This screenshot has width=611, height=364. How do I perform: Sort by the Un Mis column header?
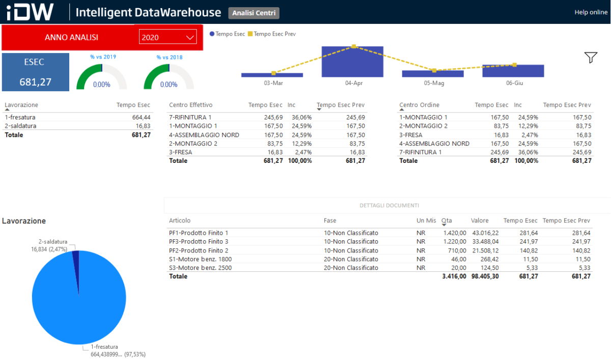coord(426,221)
